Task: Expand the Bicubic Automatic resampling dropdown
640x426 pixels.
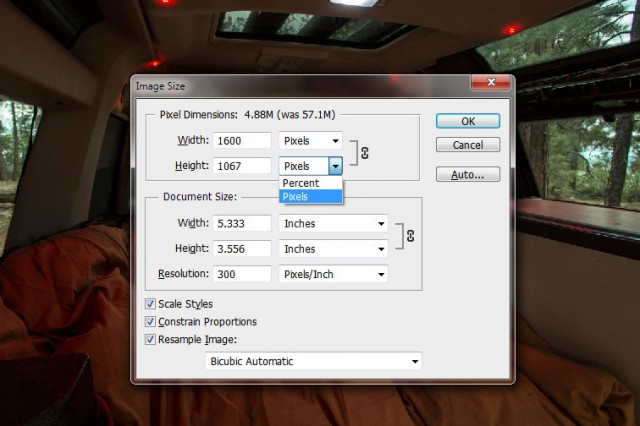Action: coord(313,361)
